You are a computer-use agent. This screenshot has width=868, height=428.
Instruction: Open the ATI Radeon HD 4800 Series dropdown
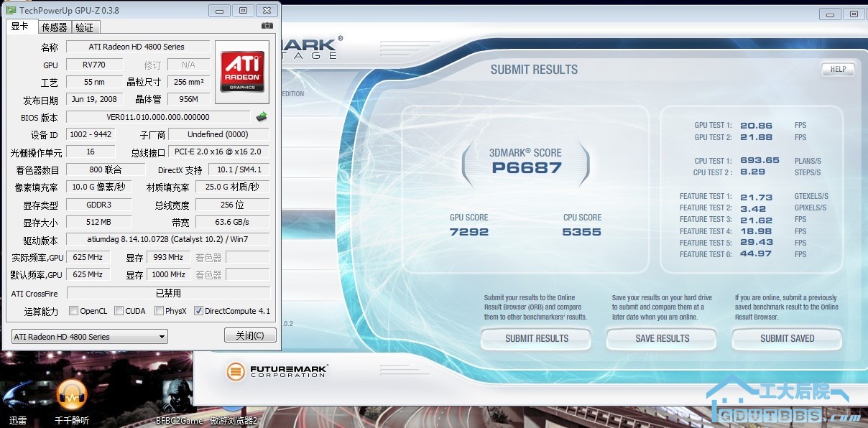[x=89, y=336]
